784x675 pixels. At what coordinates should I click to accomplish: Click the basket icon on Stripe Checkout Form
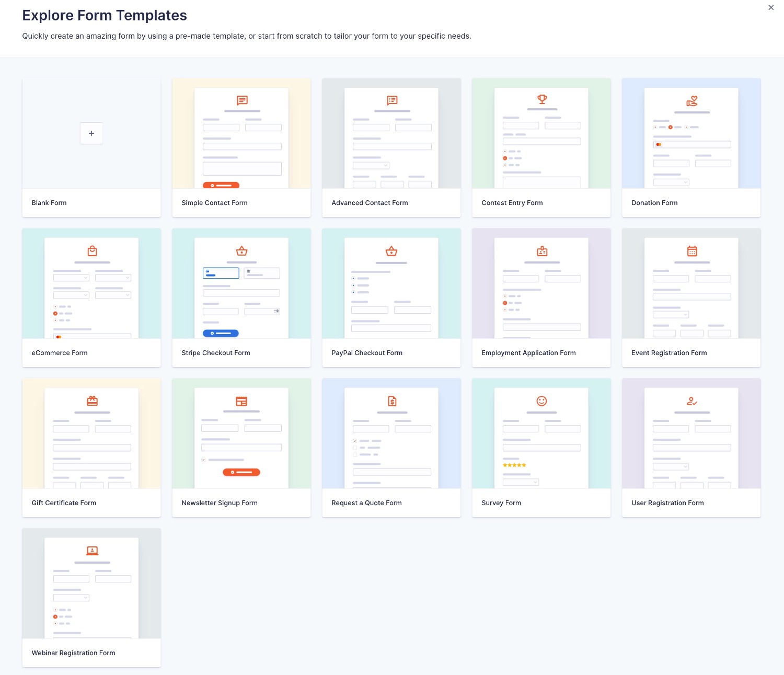(241, 251)
